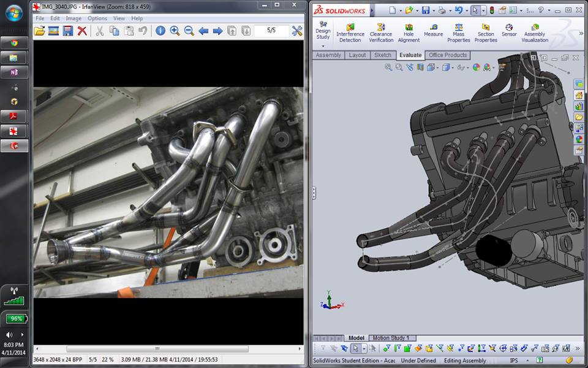
Task: Open IrfanView Edit menu
Action: pos(55,18)
